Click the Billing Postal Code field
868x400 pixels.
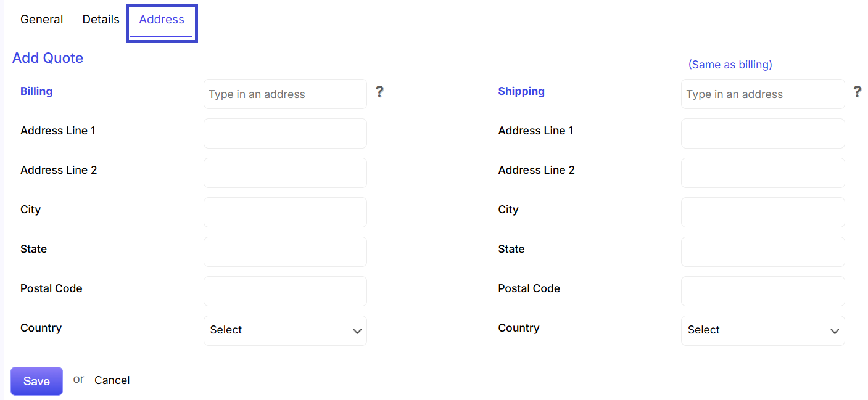click(285, 291)
